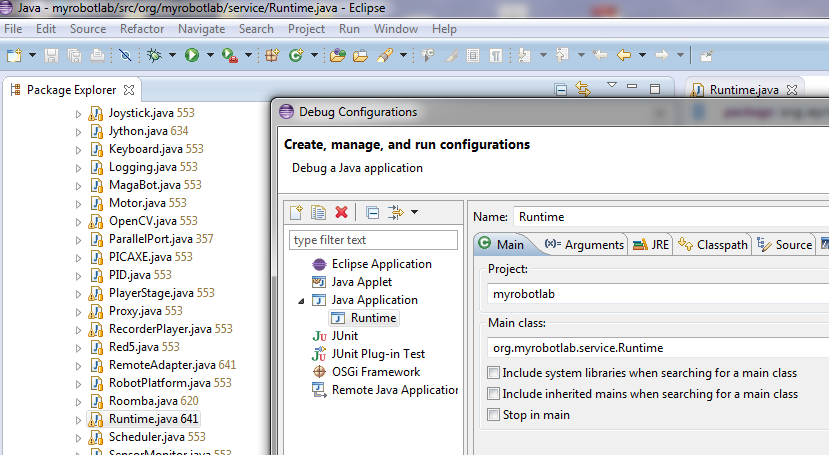Image resolution: width=829 pixels, height=455 pixels.
Task: Click the New wizard toolbar icon
Action: click(14, 55)
